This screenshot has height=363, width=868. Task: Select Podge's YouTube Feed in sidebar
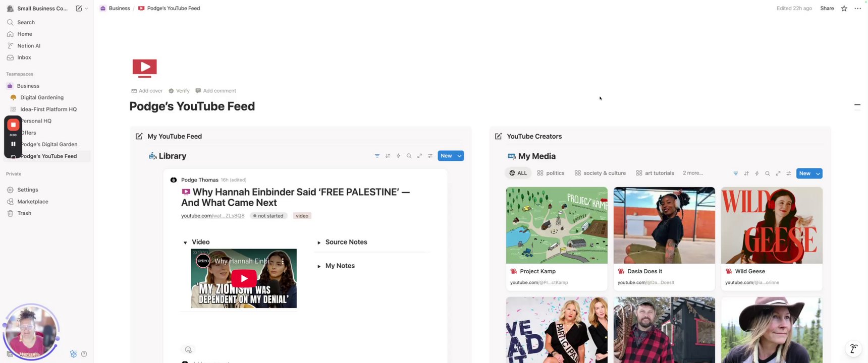pos(49,156)
